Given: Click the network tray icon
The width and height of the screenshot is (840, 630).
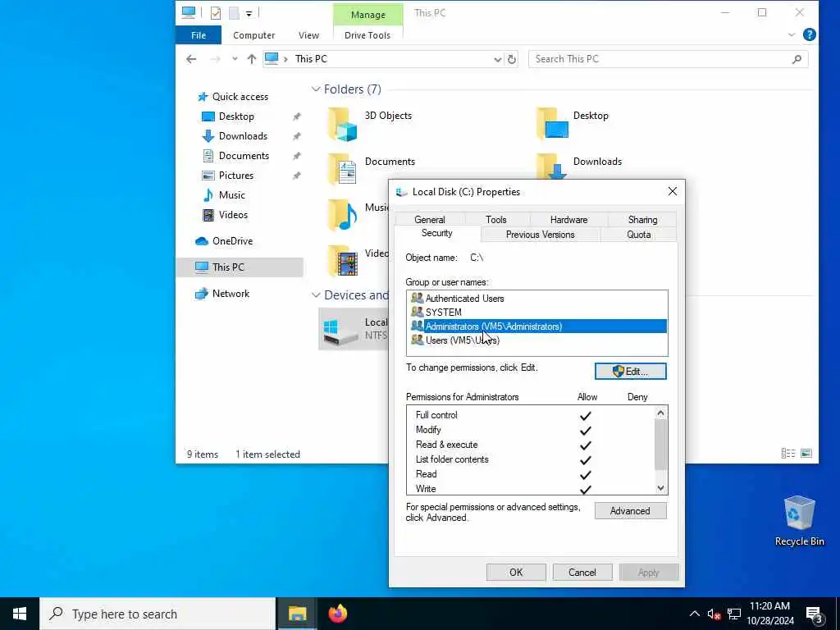Looking at the screenshot, I should pyautogui.click(x=734, y=614).
